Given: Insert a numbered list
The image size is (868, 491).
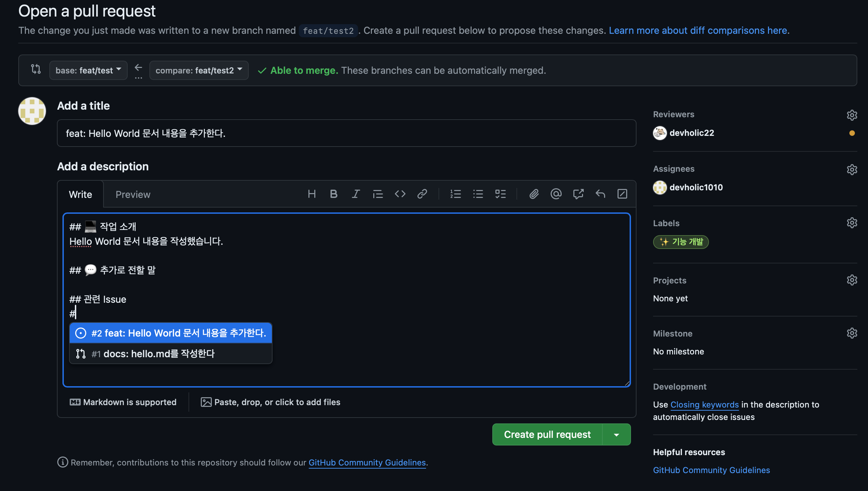Looking at the screenshot, I should pos(455,194).
